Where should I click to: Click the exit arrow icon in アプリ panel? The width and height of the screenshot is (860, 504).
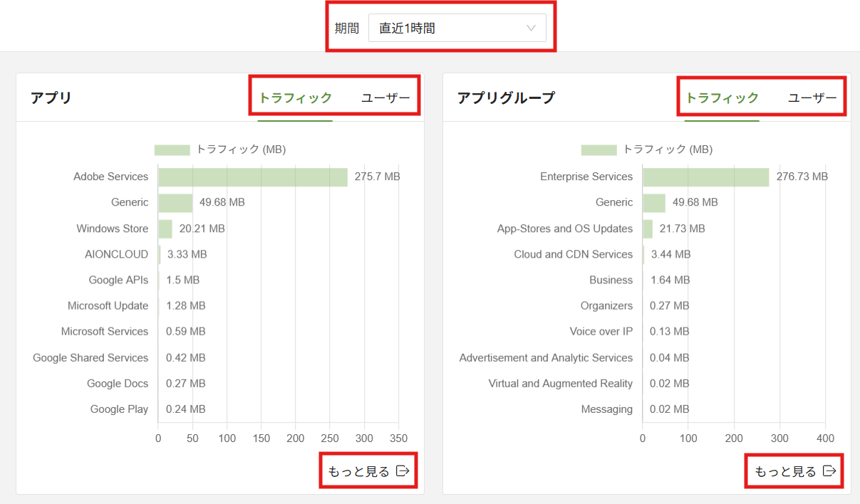pos(403,471)
